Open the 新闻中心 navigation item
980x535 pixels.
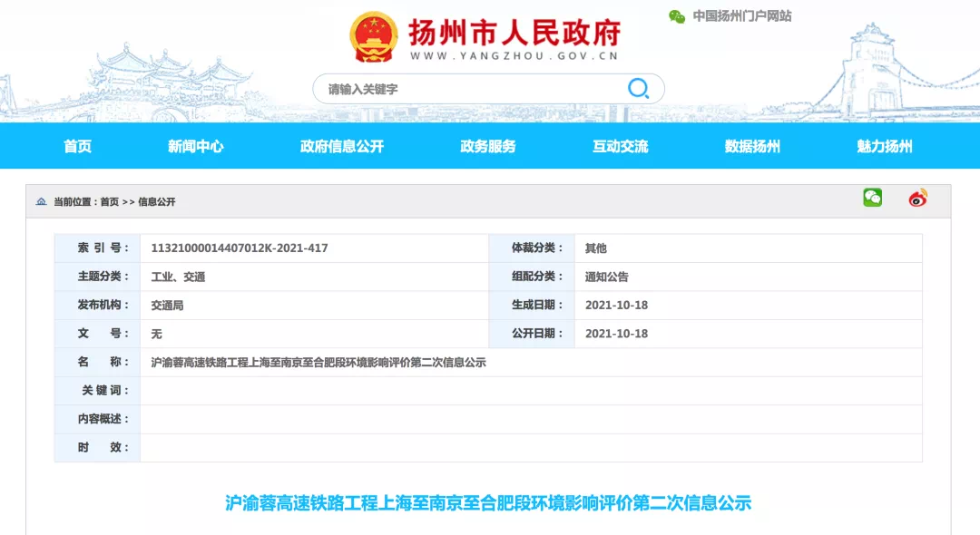(196, 146)
